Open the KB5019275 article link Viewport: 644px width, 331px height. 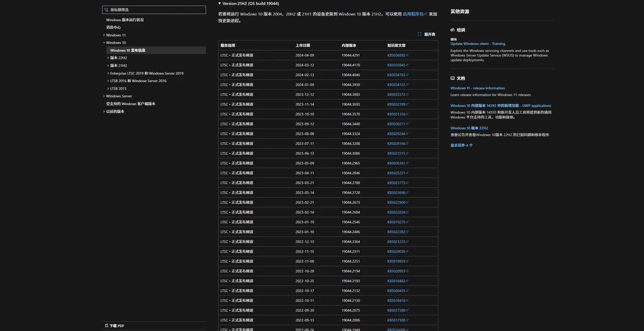pos(397,222)
